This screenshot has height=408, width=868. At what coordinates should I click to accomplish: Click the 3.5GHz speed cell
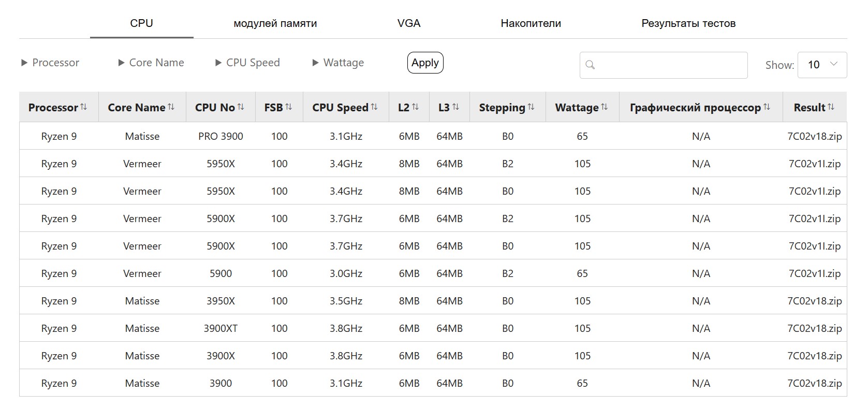346,301
